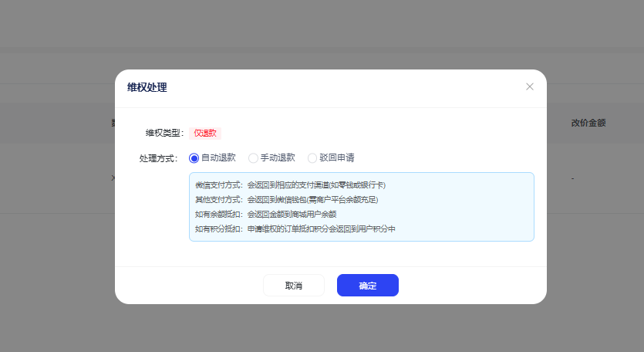Image resolution: width=644 pixels, height=352 pixels.
Task: Click the 处理方式 field label
Action: (x=158, y=158)
